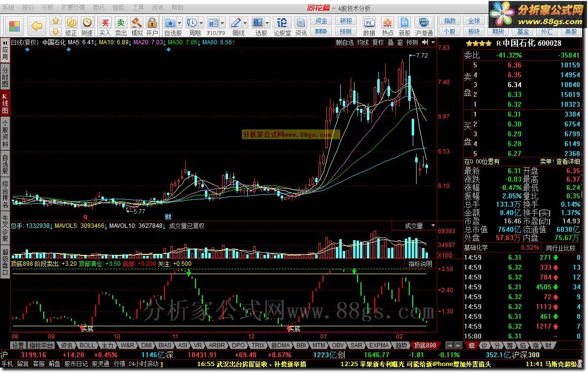The image size is (588, 373).
Task: Click the 买底 marker near month 10
Action: pos(87,329)
